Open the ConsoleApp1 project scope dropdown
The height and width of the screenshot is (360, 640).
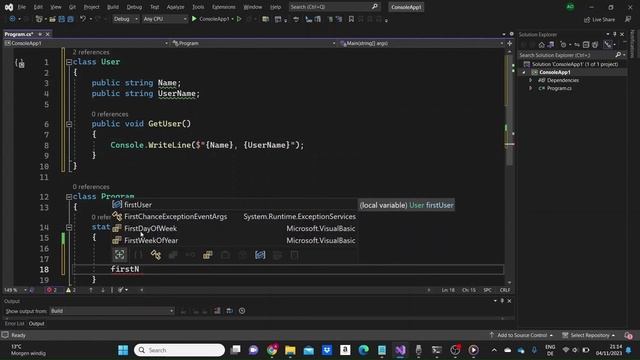point(86,43)
